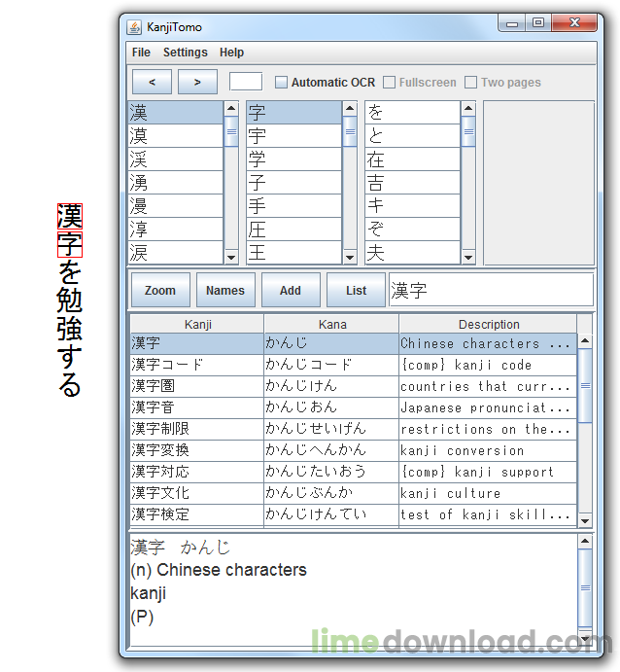Select candidate 漢 in first character list
Viewport: 620px width, 672px height.
[176, 113]
